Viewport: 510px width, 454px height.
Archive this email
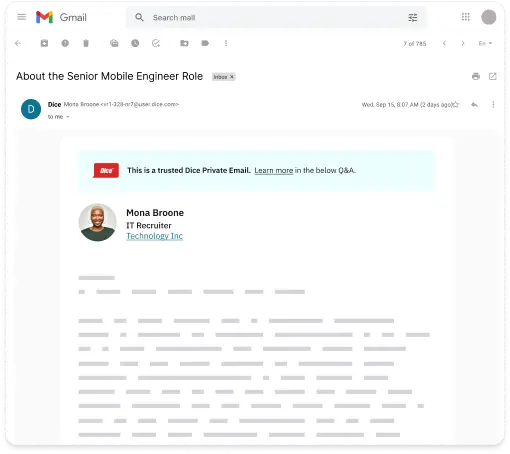click(x=44, y=43)
